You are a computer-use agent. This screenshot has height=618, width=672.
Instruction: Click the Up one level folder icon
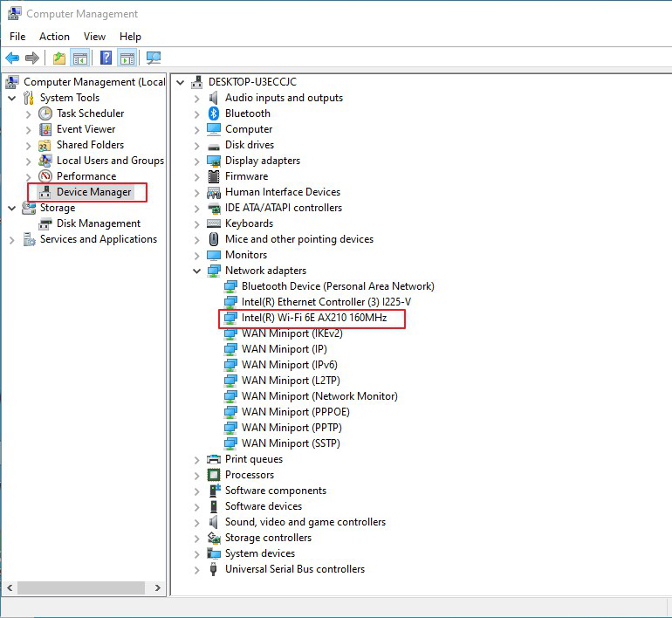coord(59,58)
